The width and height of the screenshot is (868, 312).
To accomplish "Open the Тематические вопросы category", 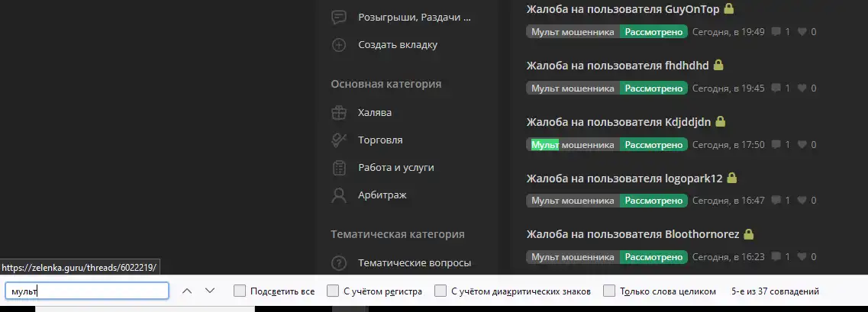I will tap(414, 262).
